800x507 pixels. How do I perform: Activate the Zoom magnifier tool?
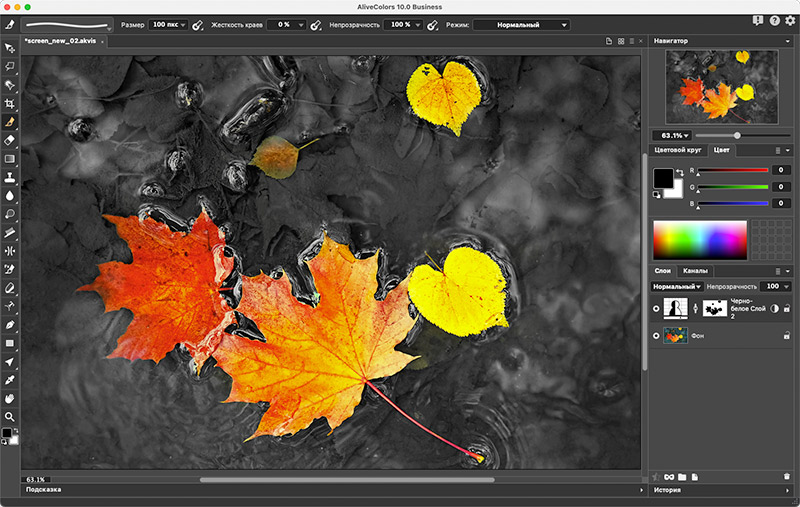pyautogui.click(x=10, y=416)
